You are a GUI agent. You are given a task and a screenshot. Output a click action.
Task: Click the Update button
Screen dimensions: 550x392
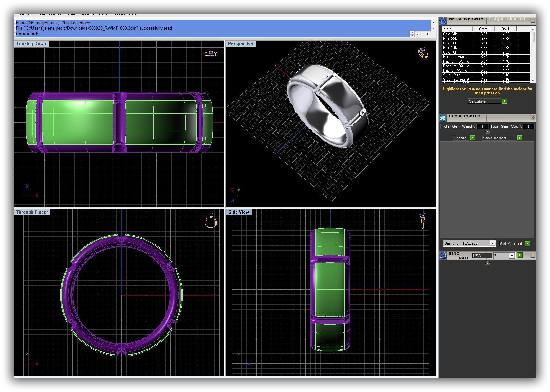[x=461, y=138]
